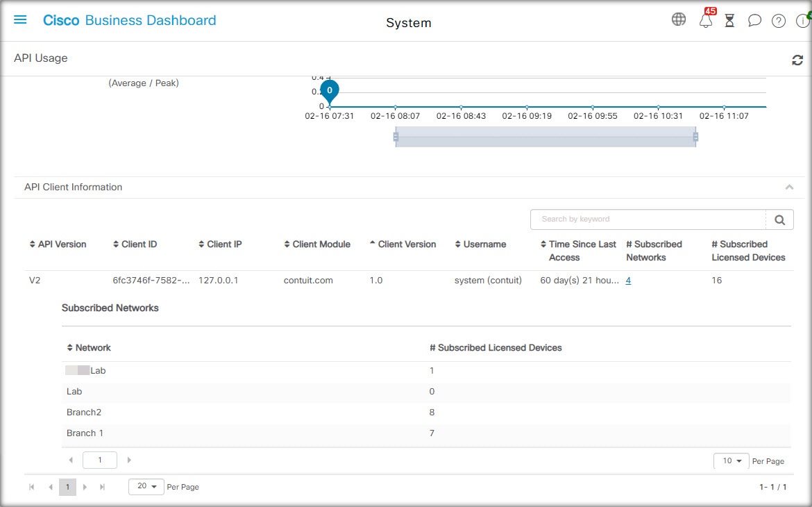
Task: Sort table by Client Version
Action: coord(403,244)
